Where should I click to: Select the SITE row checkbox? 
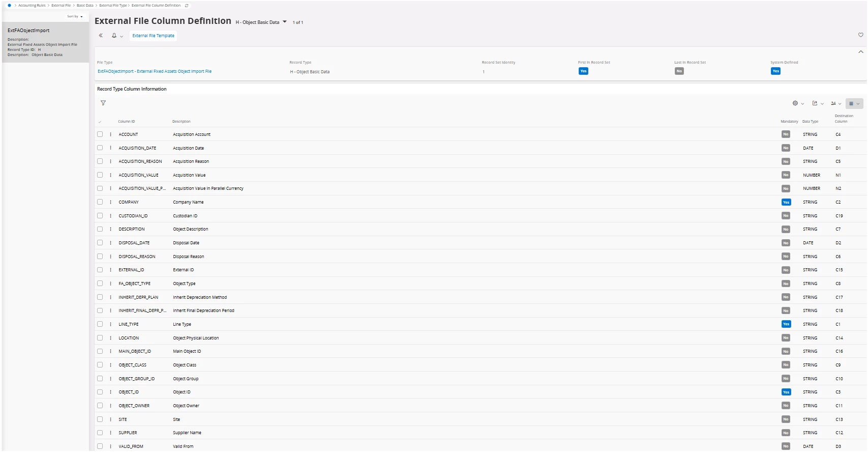[x=100, y=419]
